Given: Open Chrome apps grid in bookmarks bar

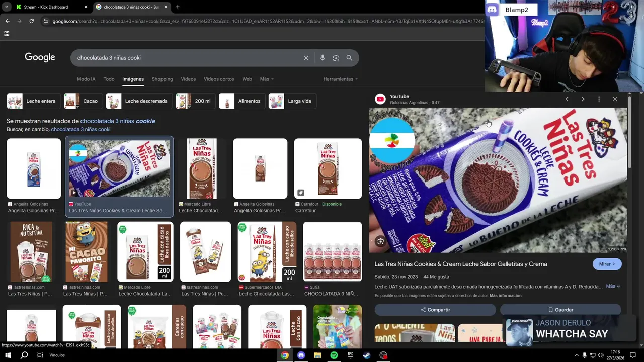Looking at the screenshot, I should coord(7,34).
